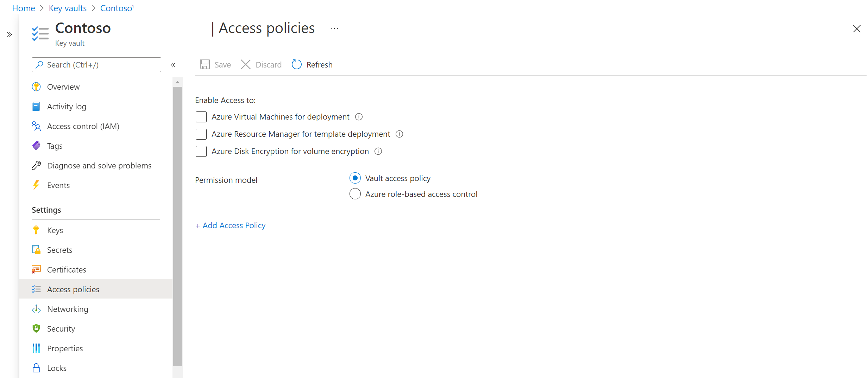Enable Azure Disk Encryption for volume encryption
The image size is (868, 378).
pyautogui.click(x=201, y=151)
